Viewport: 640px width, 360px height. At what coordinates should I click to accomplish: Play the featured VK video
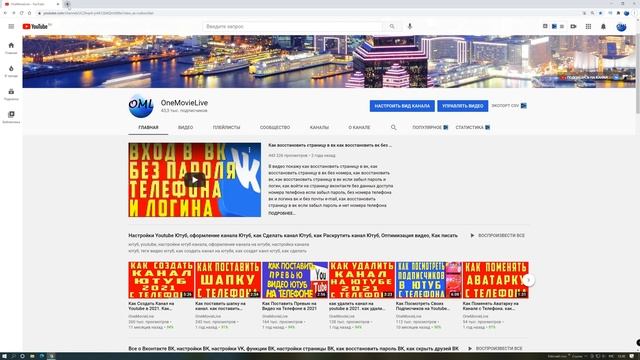195,180
